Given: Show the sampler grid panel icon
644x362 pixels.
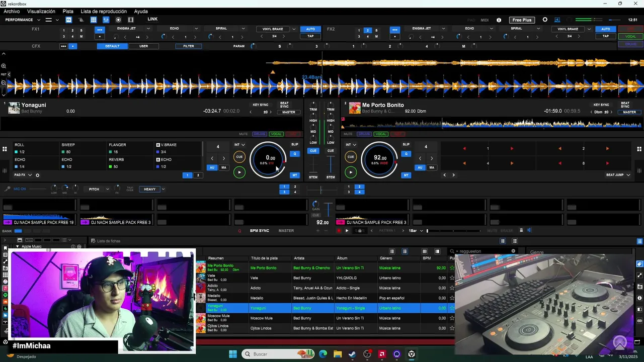Looking at the screenshot, I should click(94, 20).
